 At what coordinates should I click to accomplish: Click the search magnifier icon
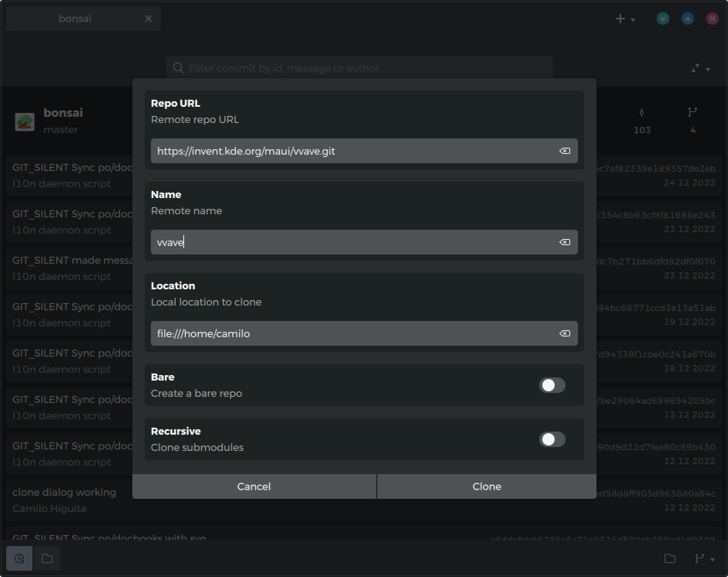[x=178, y=68]
